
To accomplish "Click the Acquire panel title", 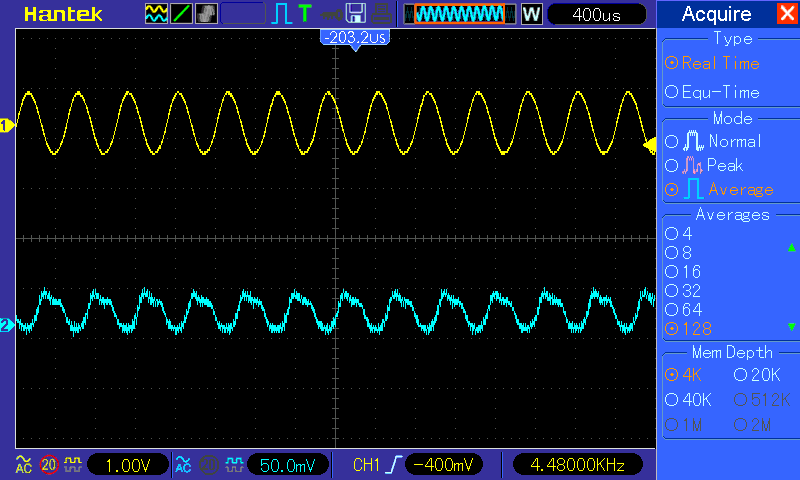I will click(716, 14).
